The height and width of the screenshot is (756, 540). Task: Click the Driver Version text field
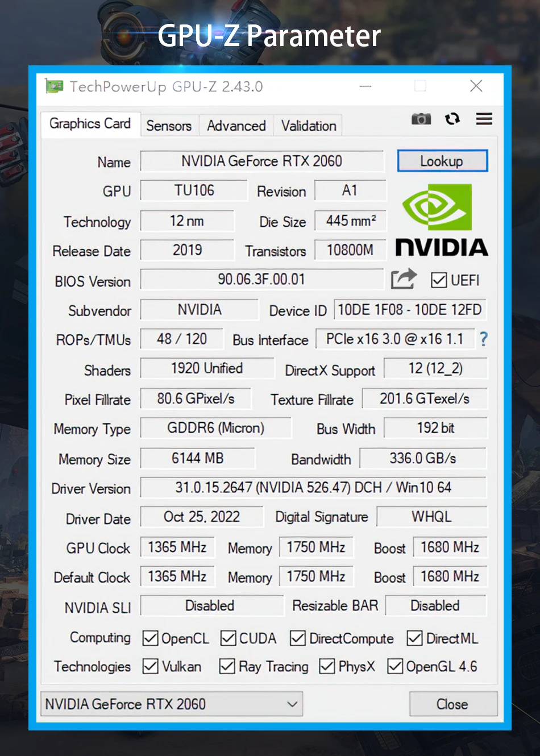[313, 487]
